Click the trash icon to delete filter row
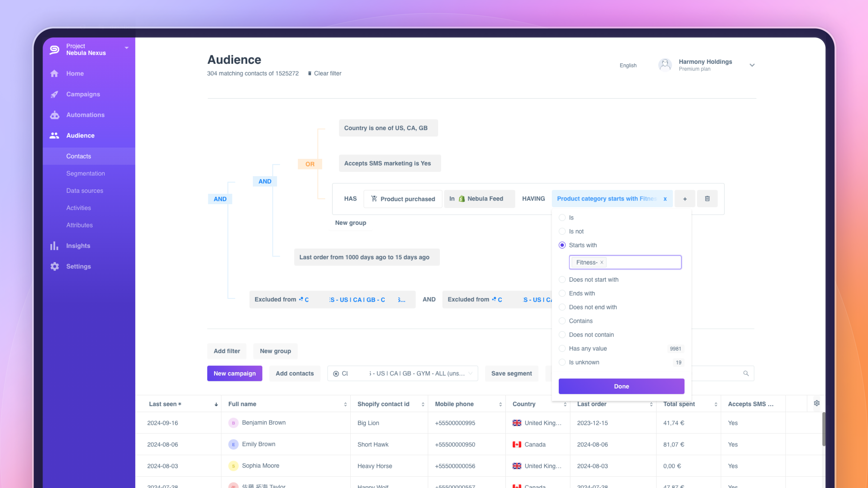The height and width of the screenshot is (488, 868). 707,199
